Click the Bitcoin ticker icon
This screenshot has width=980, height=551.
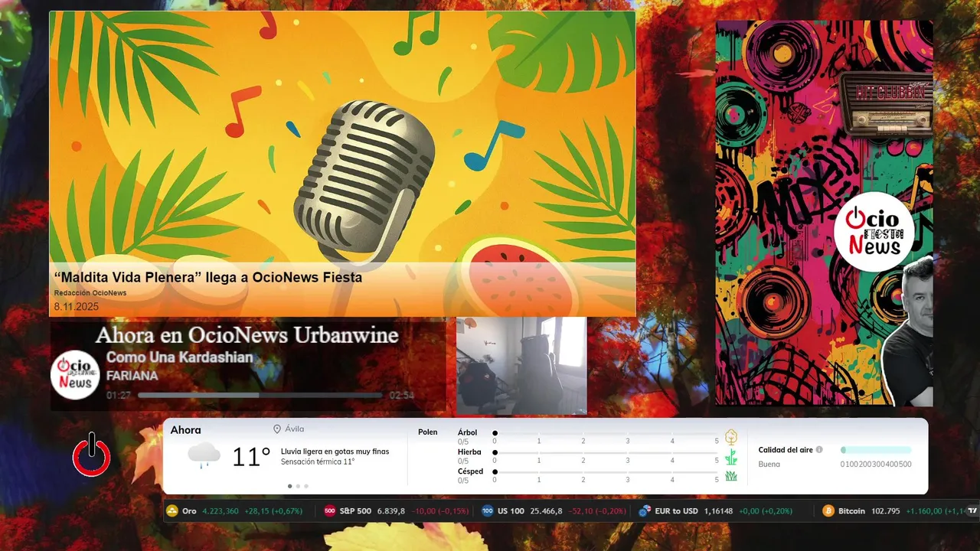click(828, 511)
